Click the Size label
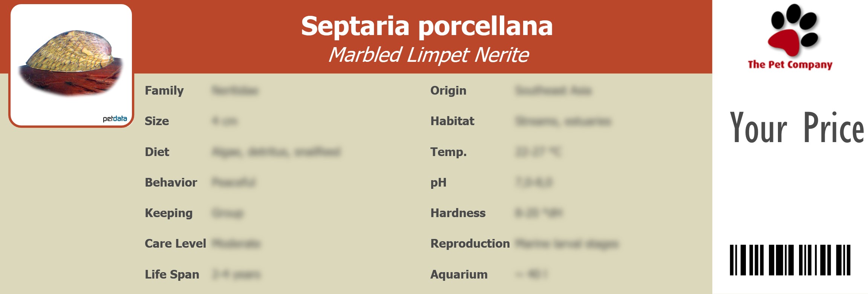 coord(157,121)
